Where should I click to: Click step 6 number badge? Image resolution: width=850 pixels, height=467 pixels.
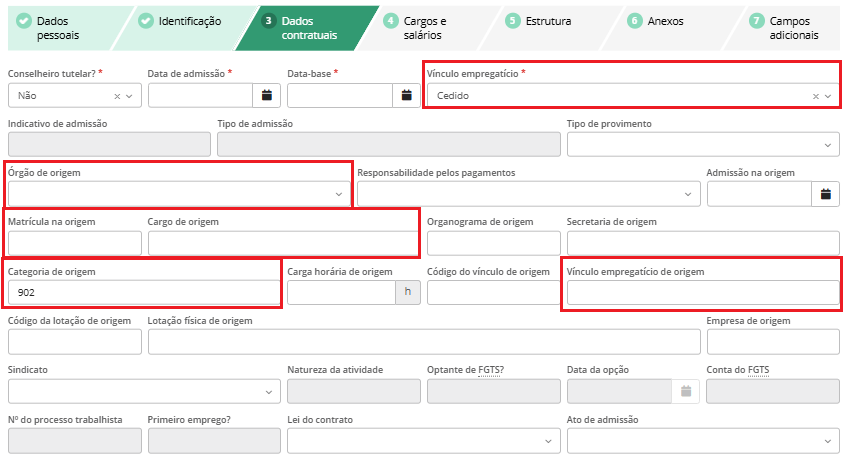(x=634, y=21)
